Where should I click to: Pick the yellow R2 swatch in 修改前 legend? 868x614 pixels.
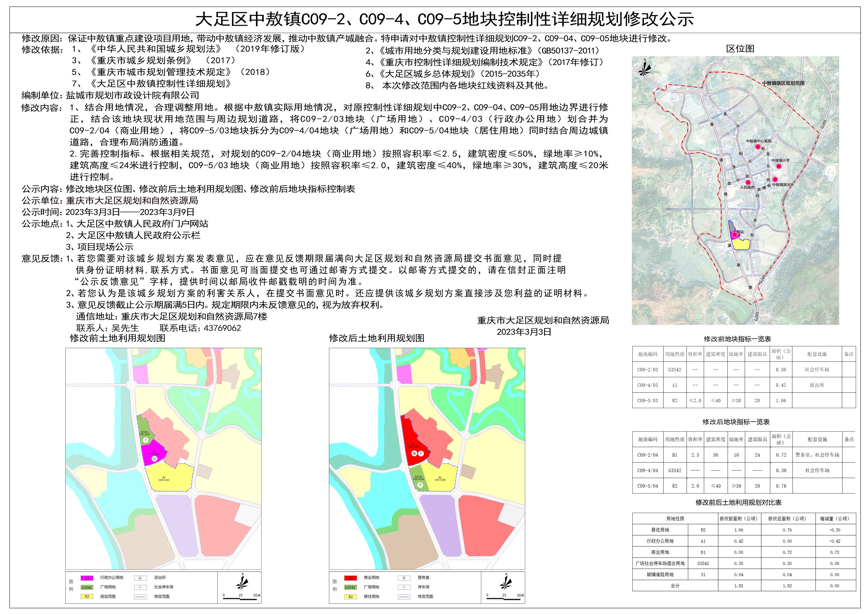(87, 597)
